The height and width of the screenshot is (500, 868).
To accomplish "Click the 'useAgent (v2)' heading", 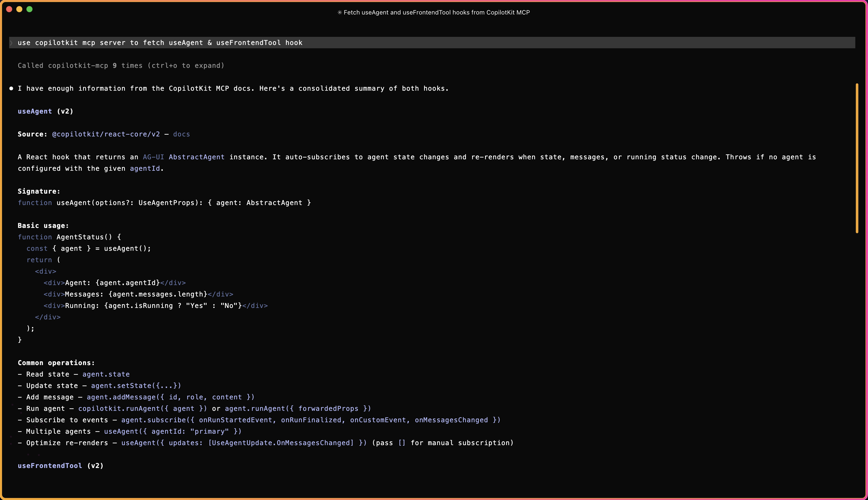I will coord(46,111).
